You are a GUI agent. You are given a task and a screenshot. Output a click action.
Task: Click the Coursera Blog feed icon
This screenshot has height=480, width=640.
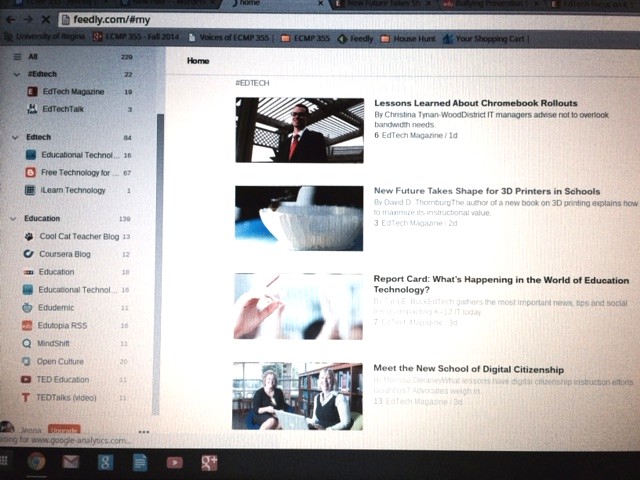[28, 254]
